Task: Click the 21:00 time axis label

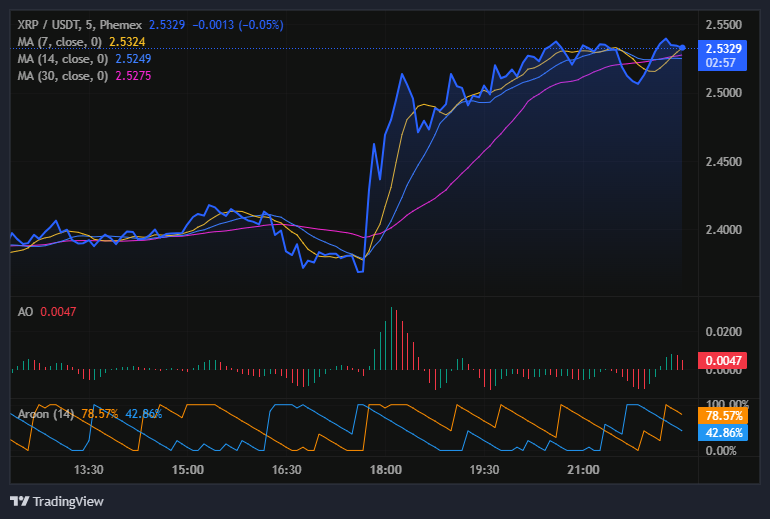Action: pos(583,469)
